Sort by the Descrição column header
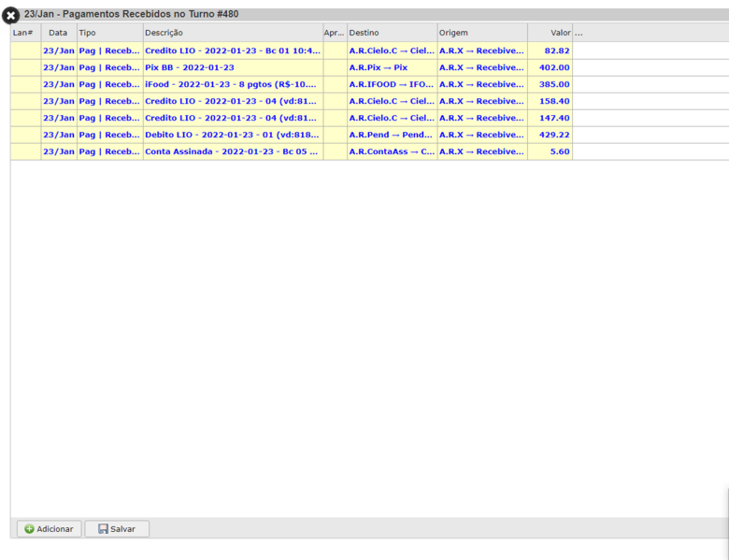This screenshot has height=560, width=729. point(233,33)
